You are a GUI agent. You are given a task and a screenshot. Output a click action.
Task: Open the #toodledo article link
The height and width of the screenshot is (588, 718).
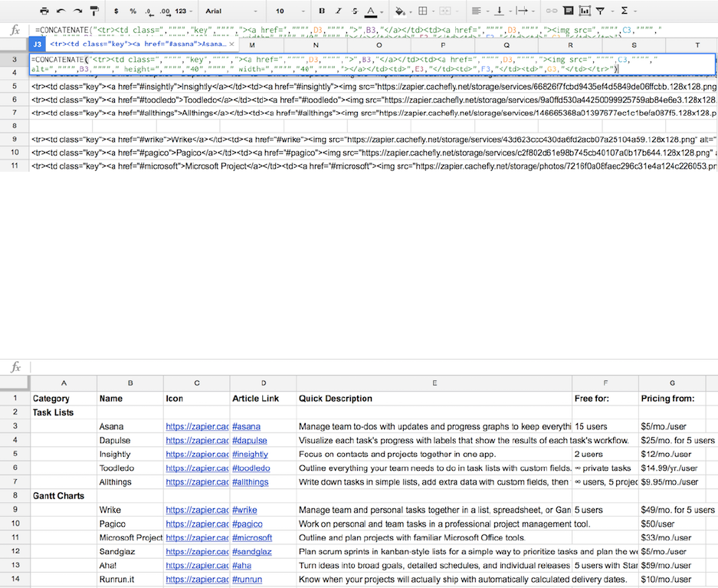coord(251,468)
